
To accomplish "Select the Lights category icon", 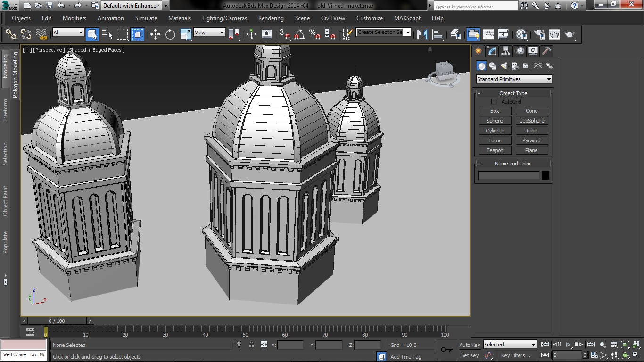I will point(504,66).
